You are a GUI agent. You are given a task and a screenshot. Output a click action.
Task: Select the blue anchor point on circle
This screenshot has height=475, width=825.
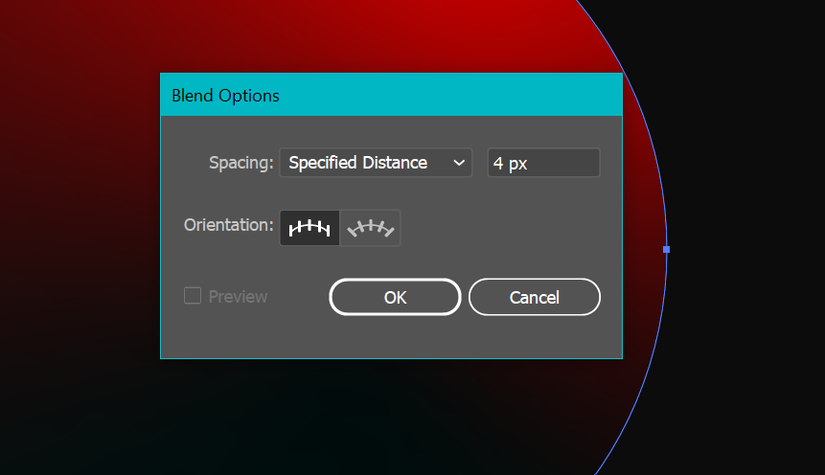point(666,249)
